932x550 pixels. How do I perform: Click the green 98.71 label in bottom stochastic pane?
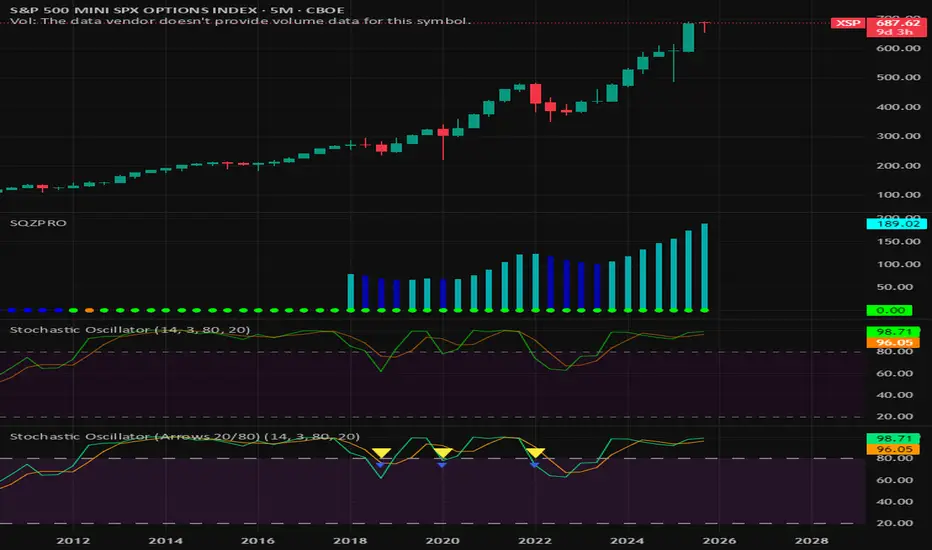[893, 438]
